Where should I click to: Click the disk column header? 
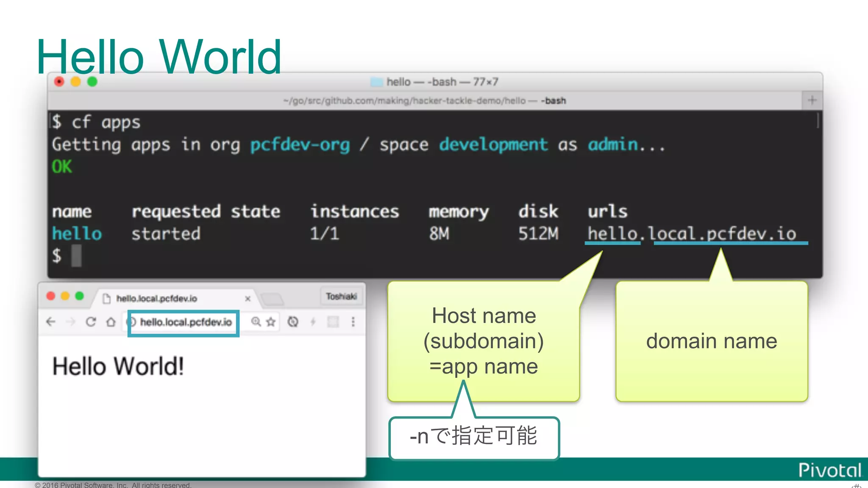tap(538, 211)
